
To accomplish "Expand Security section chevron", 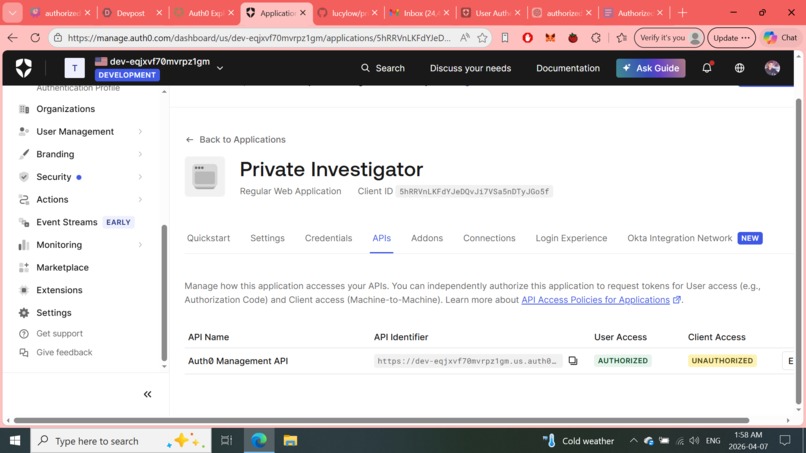I will coord(140,177).
